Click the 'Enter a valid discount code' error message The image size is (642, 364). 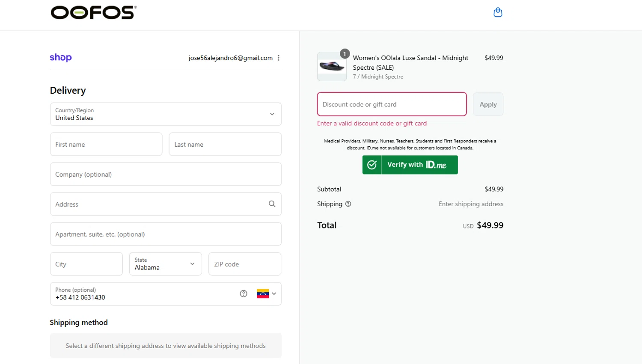coord(372,123)
